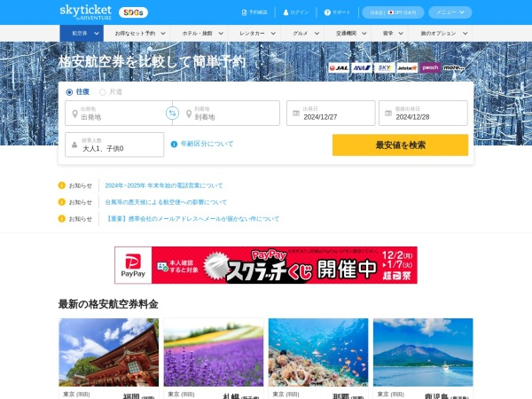This screenshot has height=399, width=532.
Task: Select the 片道 one-way radio button
Action: point(103,92)
